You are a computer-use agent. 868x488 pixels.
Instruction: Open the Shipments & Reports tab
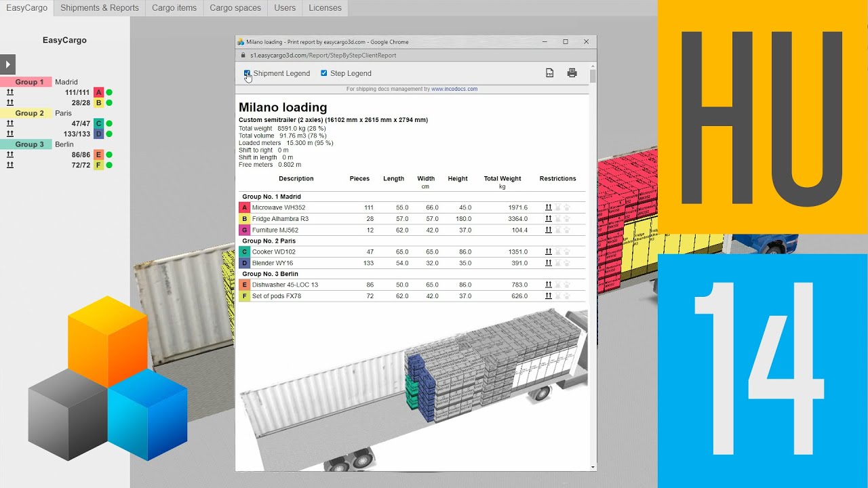click(x=100, y=8)
